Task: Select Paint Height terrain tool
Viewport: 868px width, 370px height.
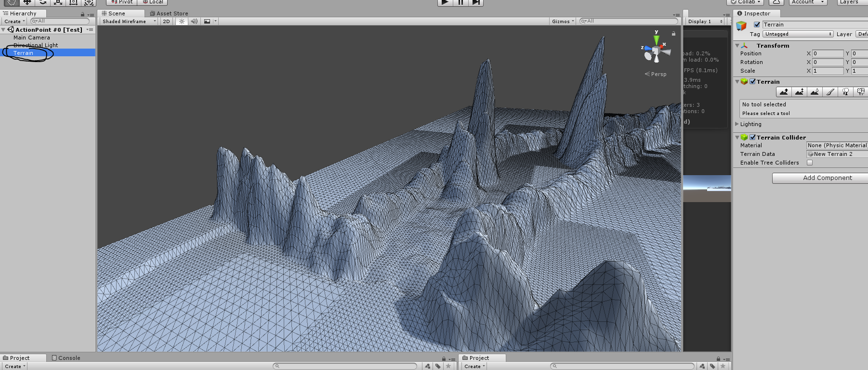Action: tap(799, 92)
